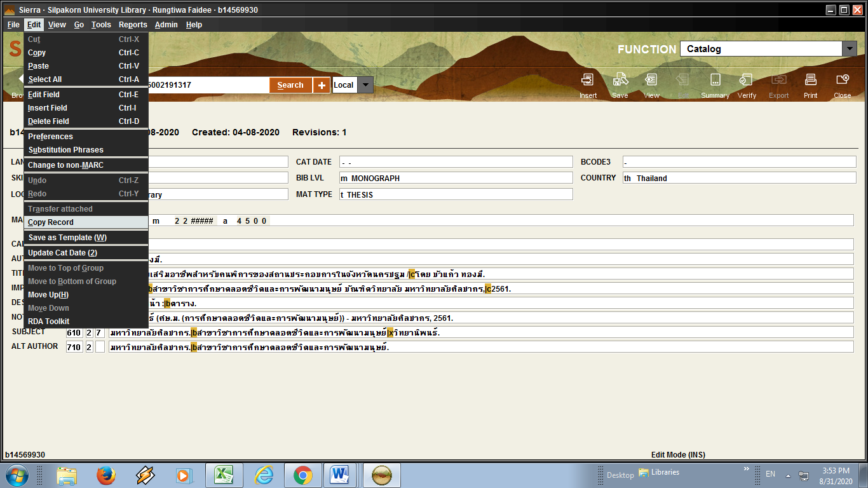Choose Change to non-MARC

[86, 165]
